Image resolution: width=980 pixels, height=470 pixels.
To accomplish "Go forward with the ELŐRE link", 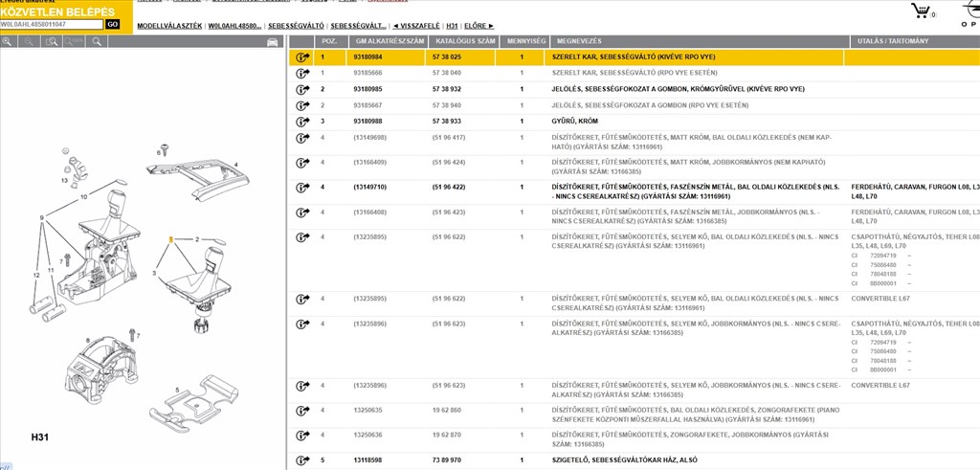I will coord(477,26).
